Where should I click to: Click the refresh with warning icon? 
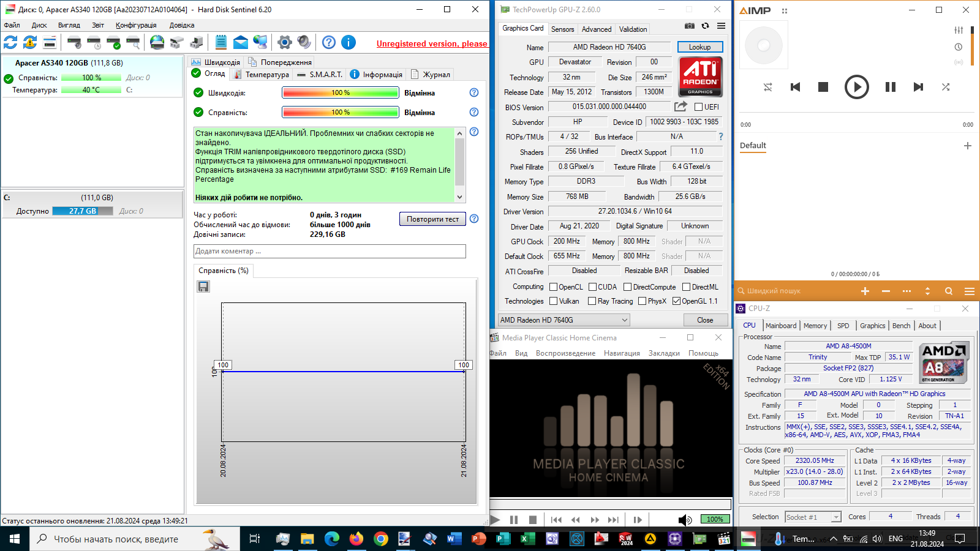[x=30, y=42]
